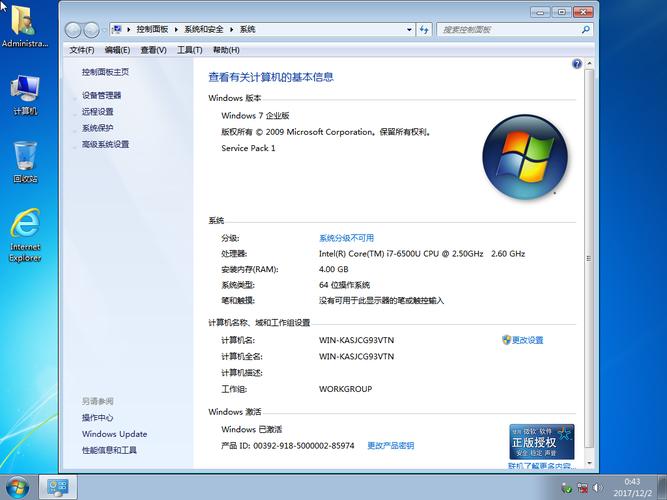Screen dimensions: 667x500
Task: Open 系统保护 in sidebar
Action: pos(98,128)
